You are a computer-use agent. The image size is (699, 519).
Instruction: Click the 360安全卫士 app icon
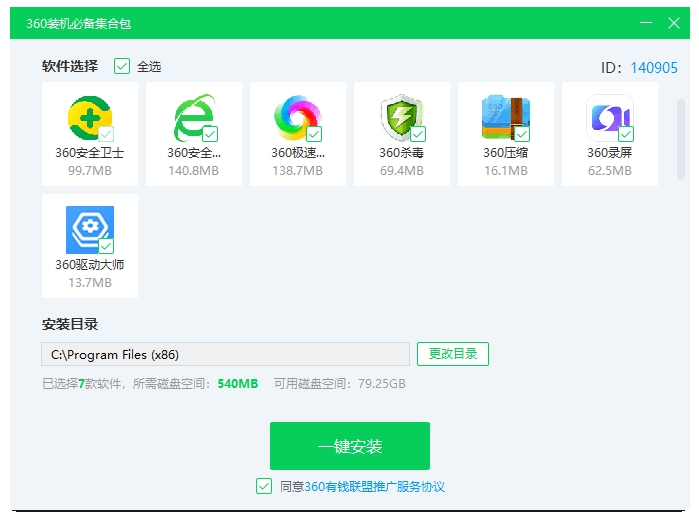[90, 118]
